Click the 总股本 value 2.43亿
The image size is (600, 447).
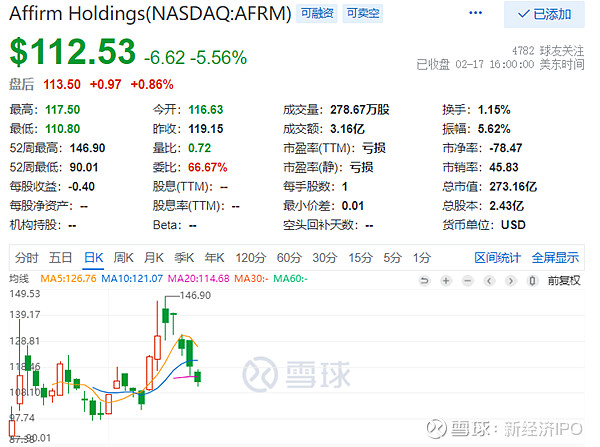pyautogui.click(x=506, y=206)
